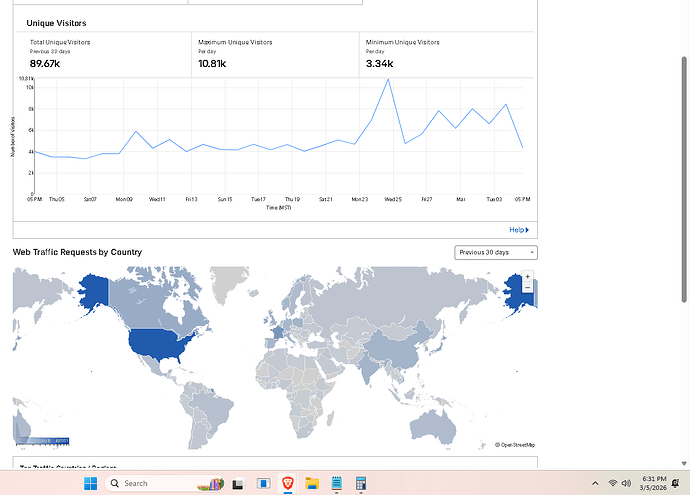The height and width of the screenshot is (495, 690).
Task: Click the map color scale legend
Action: pos(43,441)
